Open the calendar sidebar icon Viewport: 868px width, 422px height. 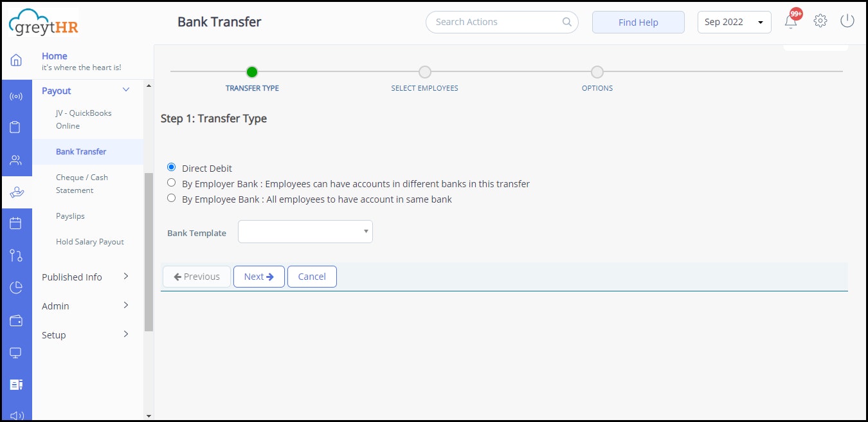coord(16,223)
